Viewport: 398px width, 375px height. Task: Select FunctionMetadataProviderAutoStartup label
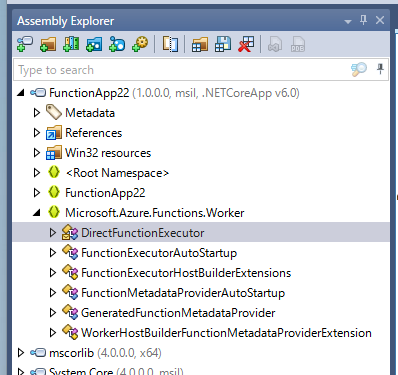[x=183, y=293]
